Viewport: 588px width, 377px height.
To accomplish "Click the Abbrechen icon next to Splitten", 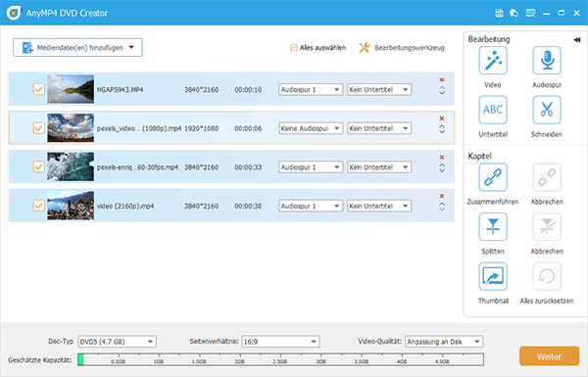I will click(547, 227).
